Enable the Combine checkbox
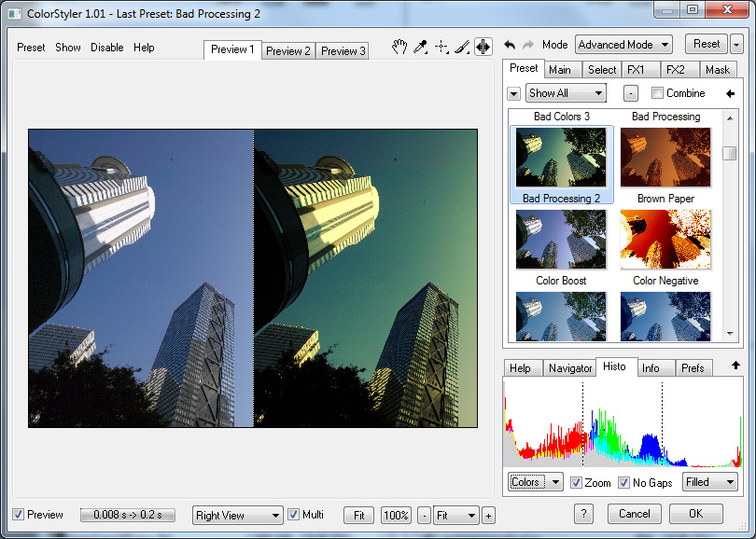756x539 pixels. tap(657, 93)
